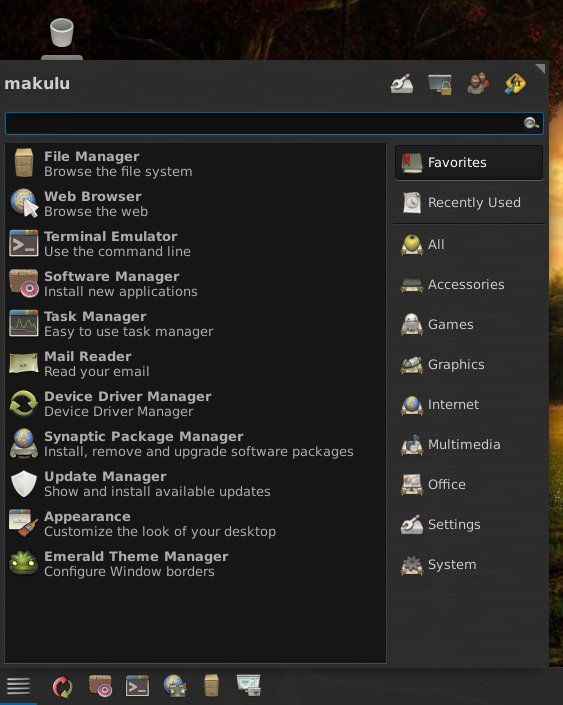This screenshot has height=705, width=563.
Task: Click the update arrows icon in taskbar
Action: coord(63,687)
